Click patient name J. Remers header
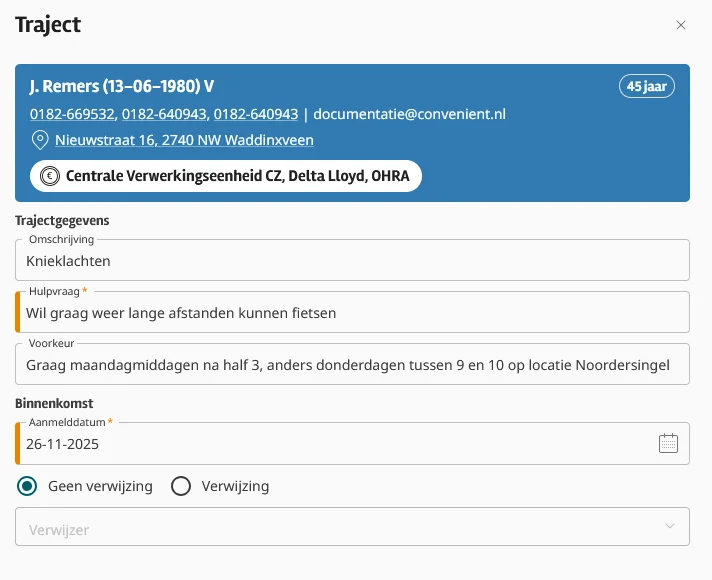The image size is (712, 580). 122,86
